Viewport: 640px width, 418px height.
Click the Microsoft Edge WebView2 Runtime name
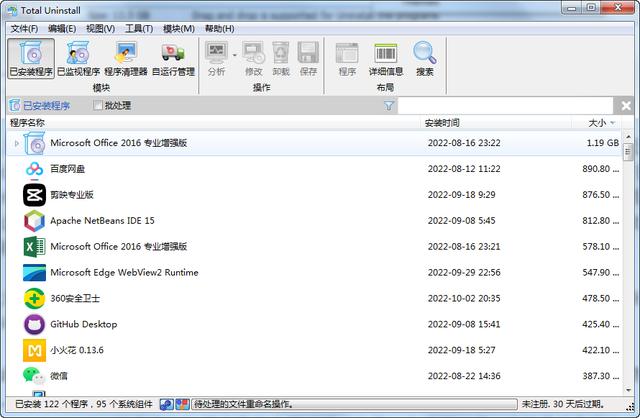click(124, 272)
